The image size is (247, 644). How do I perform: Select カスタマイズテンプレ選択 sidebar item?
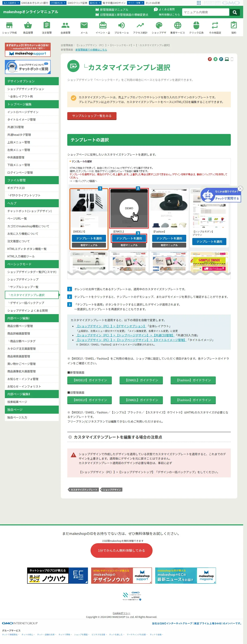pyautogui.click(x=32, y=295)
